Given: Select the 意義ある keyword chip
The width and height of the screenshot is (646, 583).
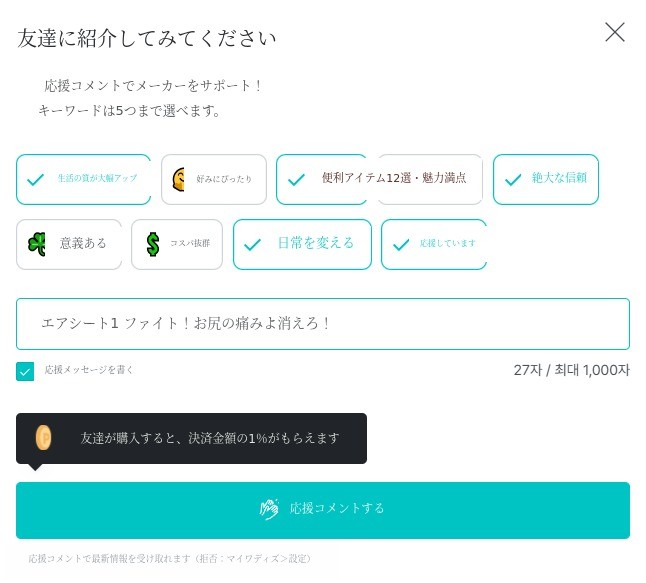Looking at the screenshot, I should click(x=69, y=244).
